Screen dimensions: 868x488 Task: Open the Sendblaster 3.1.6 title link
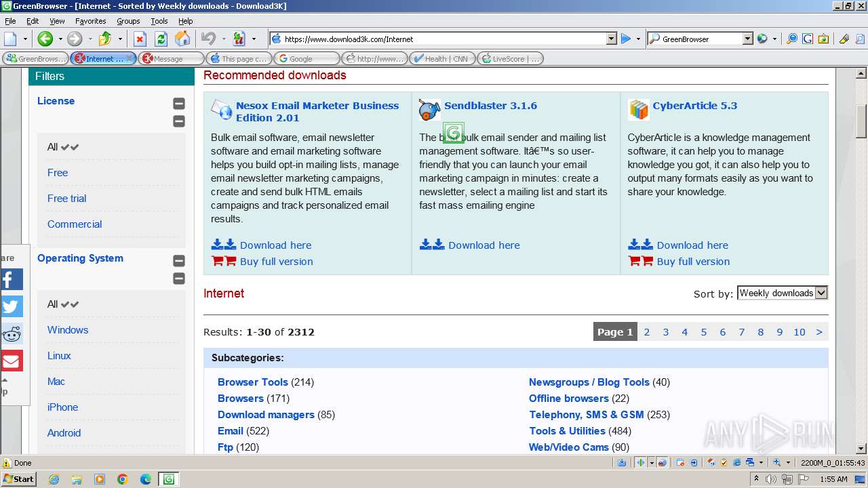[490, 106]
